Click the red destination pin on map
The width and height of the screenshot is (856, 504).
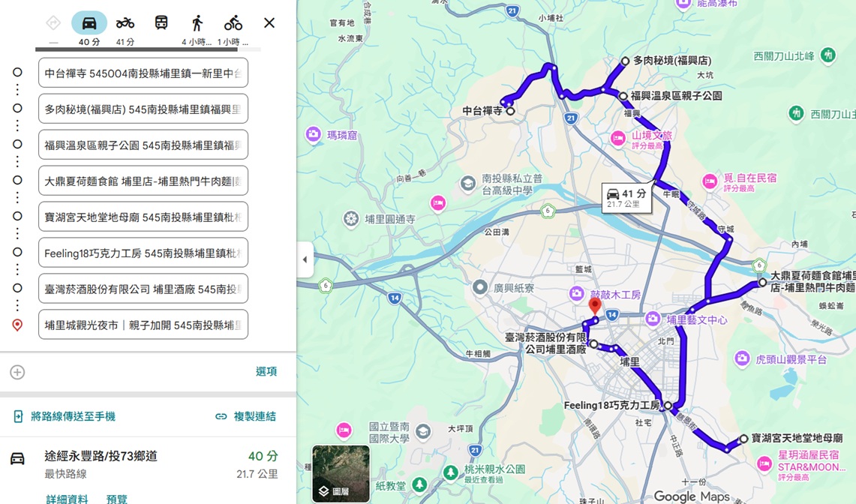point(595,306)
